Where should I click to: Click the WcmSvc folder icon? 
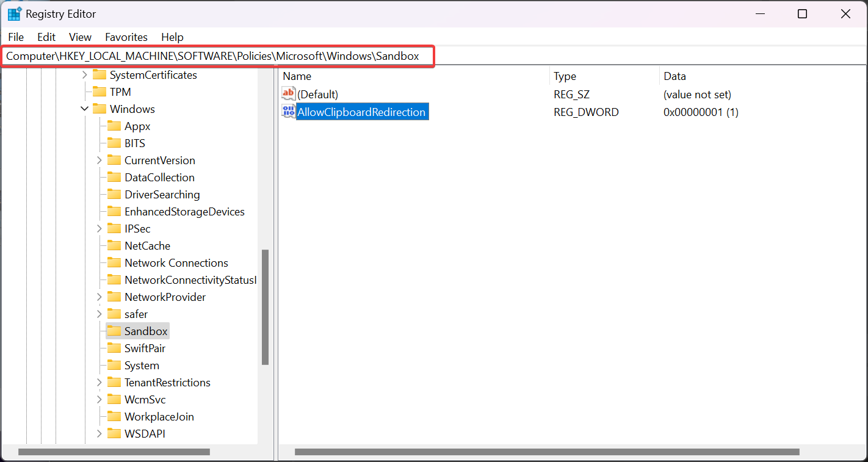[x=114, y=400]
